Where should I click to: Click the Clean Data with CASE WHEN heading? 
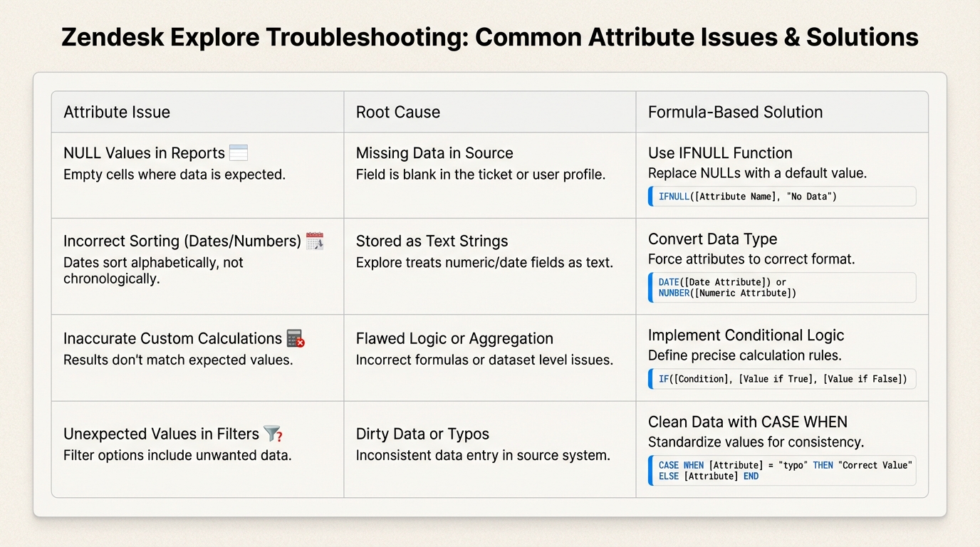click(x=747, y=422)
